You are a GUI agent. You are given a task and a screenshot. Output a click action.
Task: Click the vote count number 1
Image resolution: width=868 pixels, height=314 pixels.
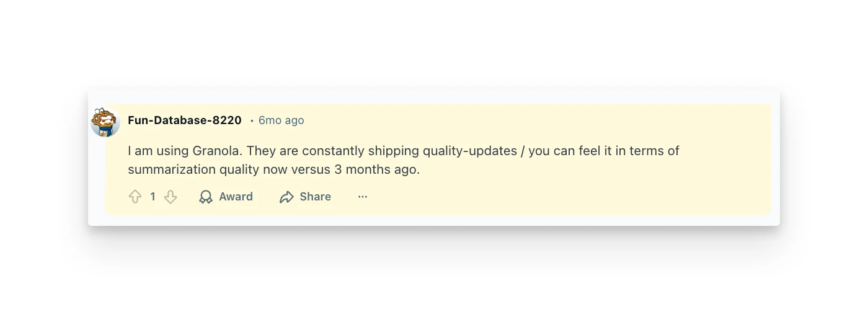click(153, 197)
